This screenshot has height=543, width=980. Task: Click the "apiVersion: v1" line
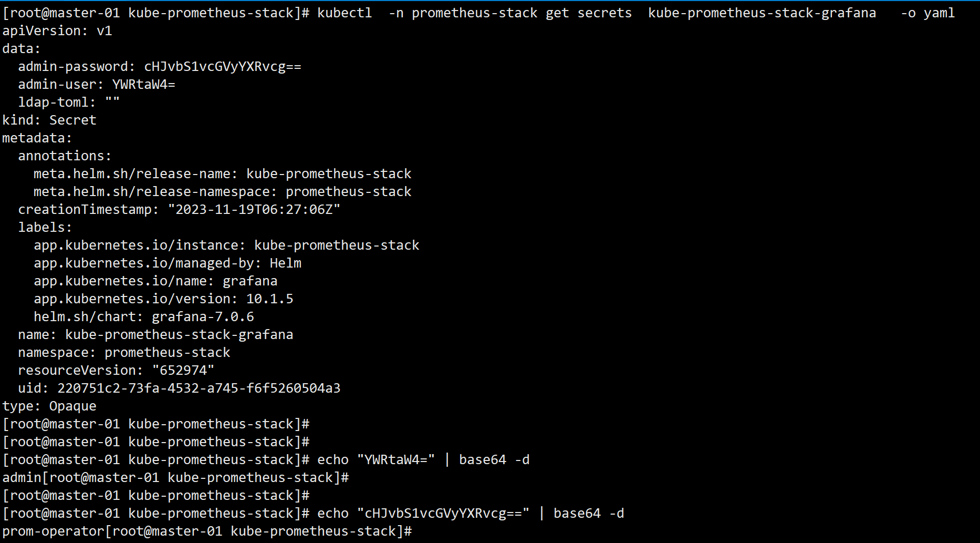tap(57, 31)
